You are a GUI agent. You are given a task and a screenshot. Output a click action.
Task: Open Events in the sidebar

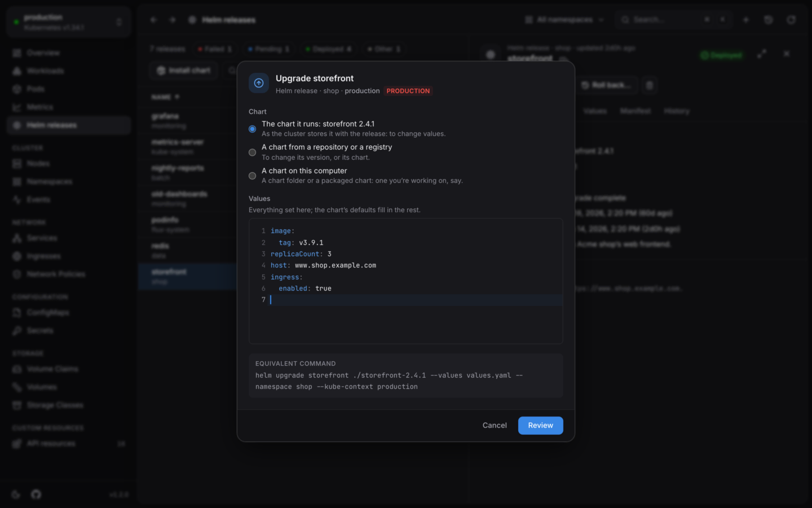tap(69, 200)
